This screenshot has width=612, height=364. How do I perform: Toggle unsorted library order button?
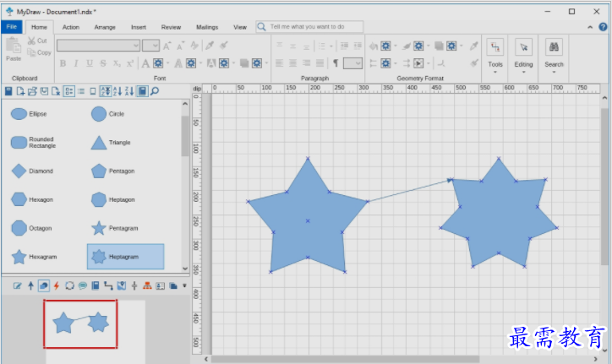point(106,91)
